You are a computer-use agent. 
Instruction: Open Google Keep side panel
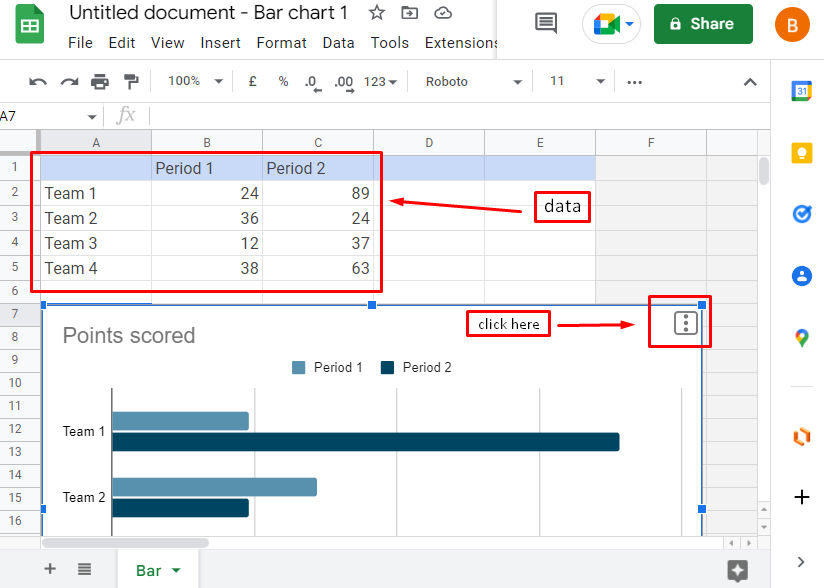tap(801, 153)
